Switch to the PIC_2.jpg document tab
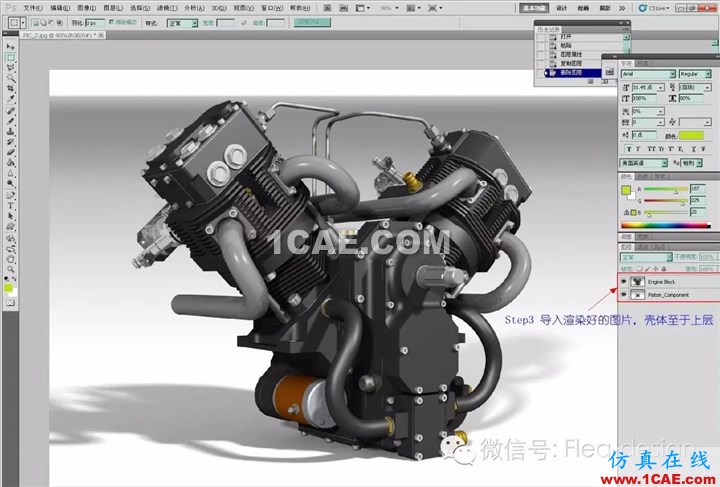The image size is (720, 487). (60, 35)
